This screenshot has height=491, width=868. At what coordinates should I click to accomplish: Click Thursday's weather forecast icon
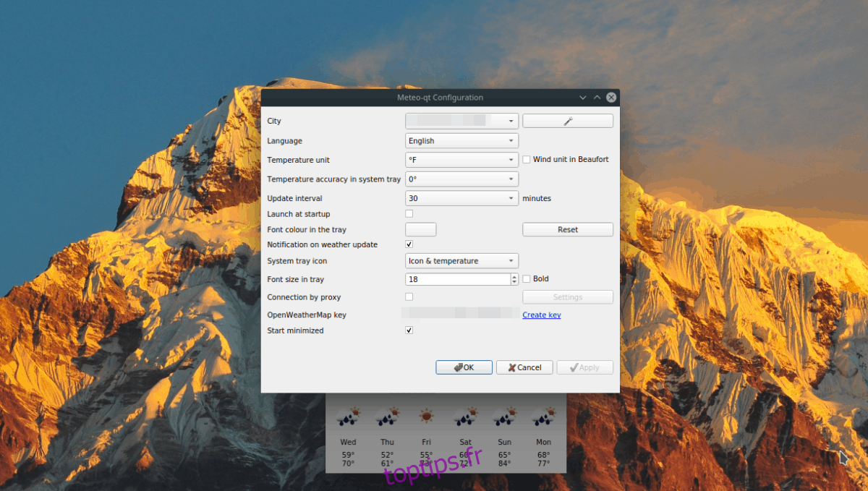pos(387,417)
